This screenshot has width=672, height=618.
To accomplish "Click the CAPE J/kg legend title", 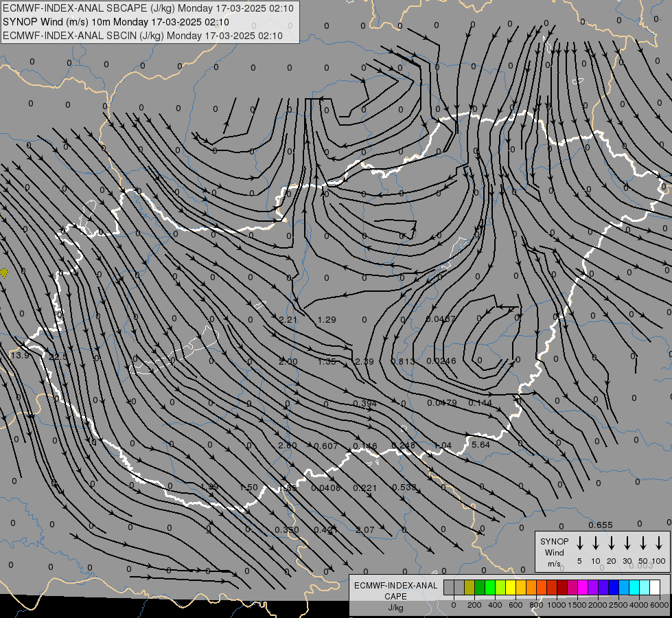I will (395, 597).
